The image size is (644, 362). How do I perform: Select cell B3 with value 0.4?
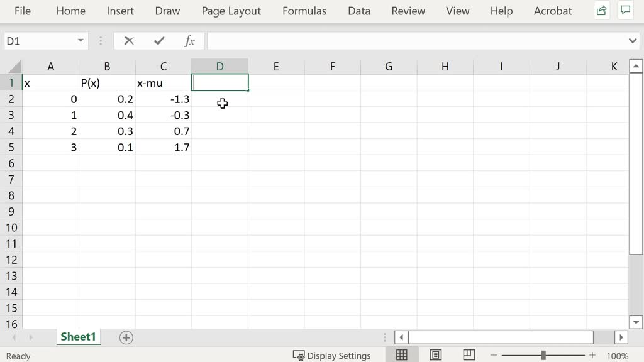click(107, 115)
